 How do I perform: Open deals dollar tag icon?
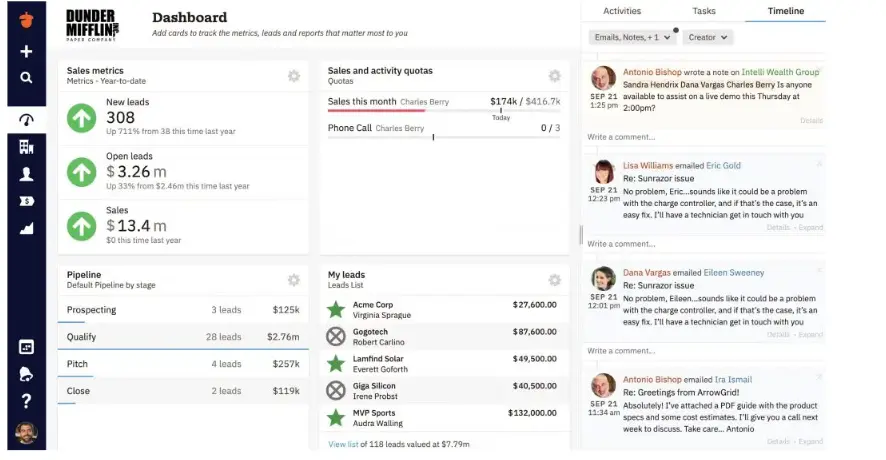pyautogui.click(x=27, y=201)
